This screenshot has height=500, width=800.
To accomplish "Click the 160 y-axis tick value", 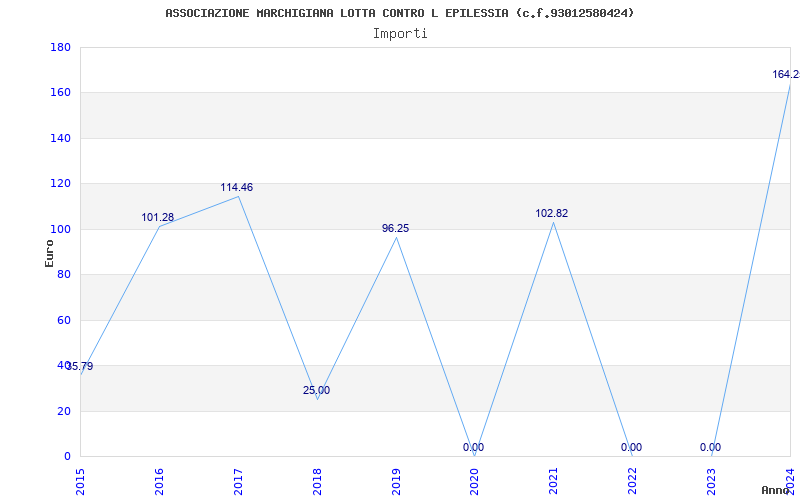I will tap(60, 93).
